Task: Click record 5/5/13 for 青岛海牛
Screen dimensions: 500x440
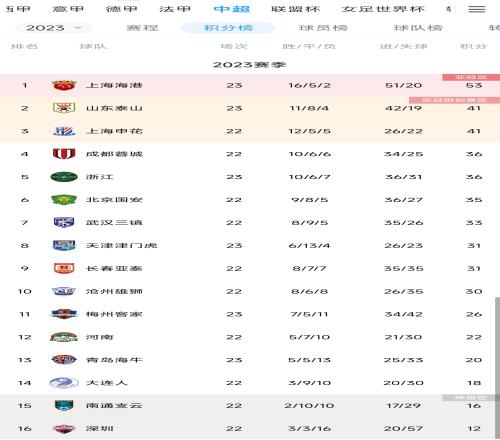Action: [309, 360]
